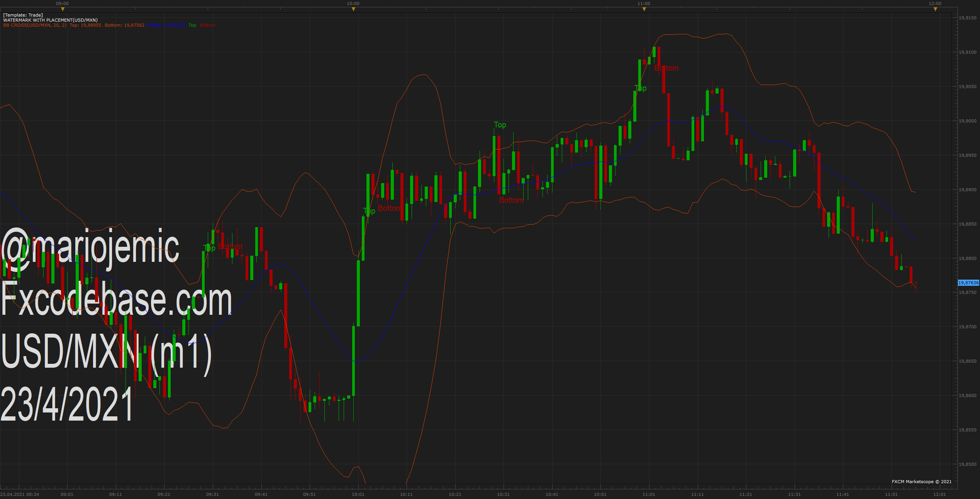Click the 19,9050 price axis label
Screen dimensions: 980x499
(x=967, y=87)
